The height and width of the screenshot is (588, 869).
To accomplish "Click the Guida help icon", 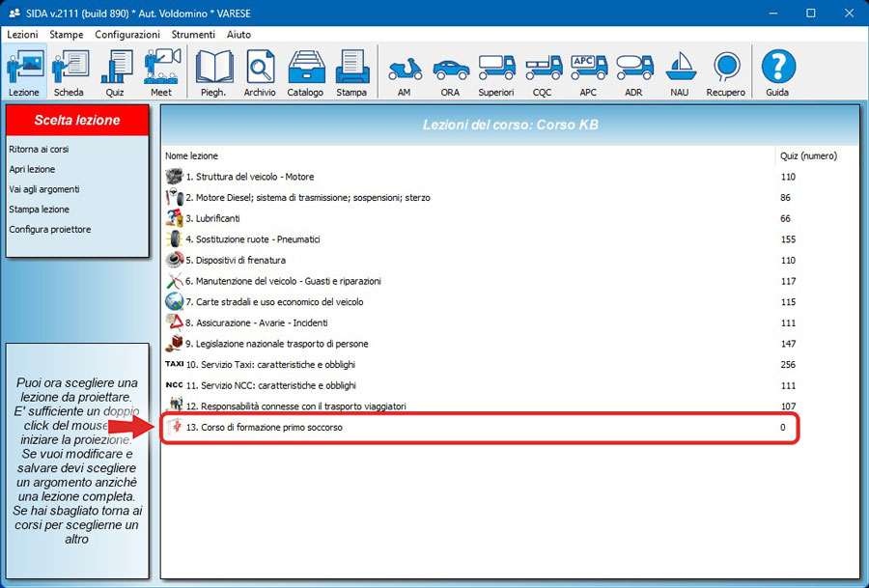I will coord(777,72).
